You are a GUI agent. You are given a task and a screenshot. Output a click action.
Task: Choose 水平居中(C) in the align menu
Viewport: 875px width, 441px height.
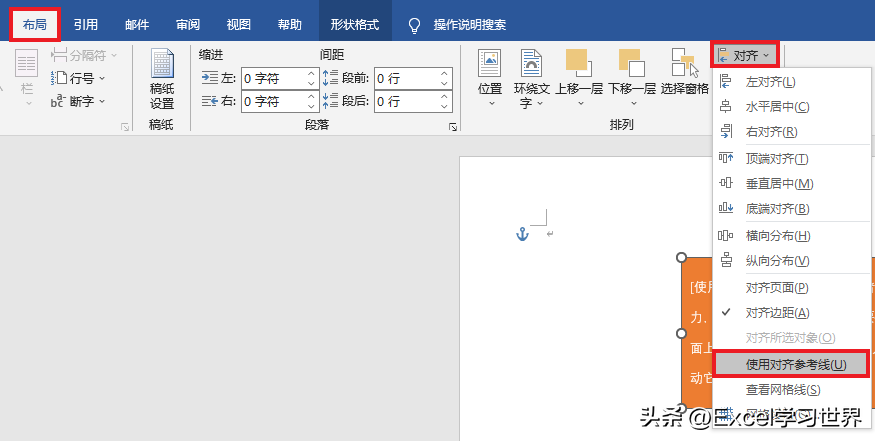[791, 107]
